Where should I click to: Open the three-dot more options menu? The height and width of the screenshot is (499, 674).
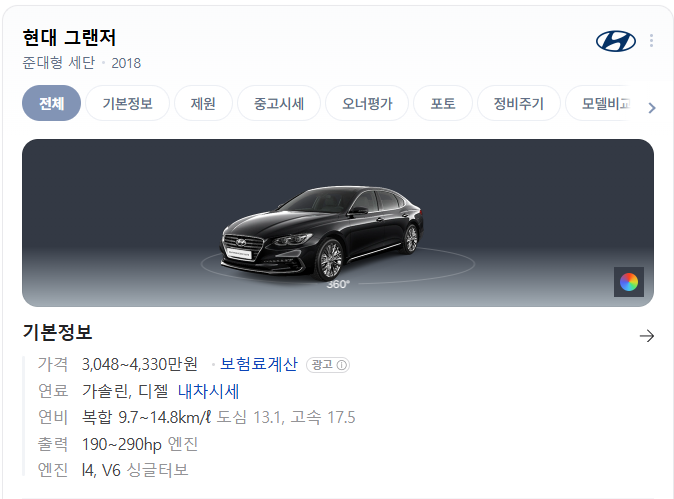point(652,40)
